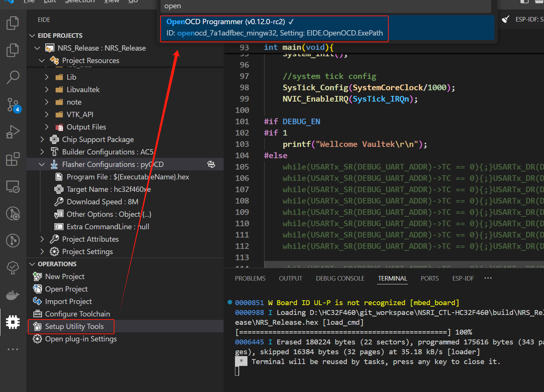Image resolution: width=544 pixels, height=392 pixels.
Task: Expand the Chip Support Package node
Action: 42,139
